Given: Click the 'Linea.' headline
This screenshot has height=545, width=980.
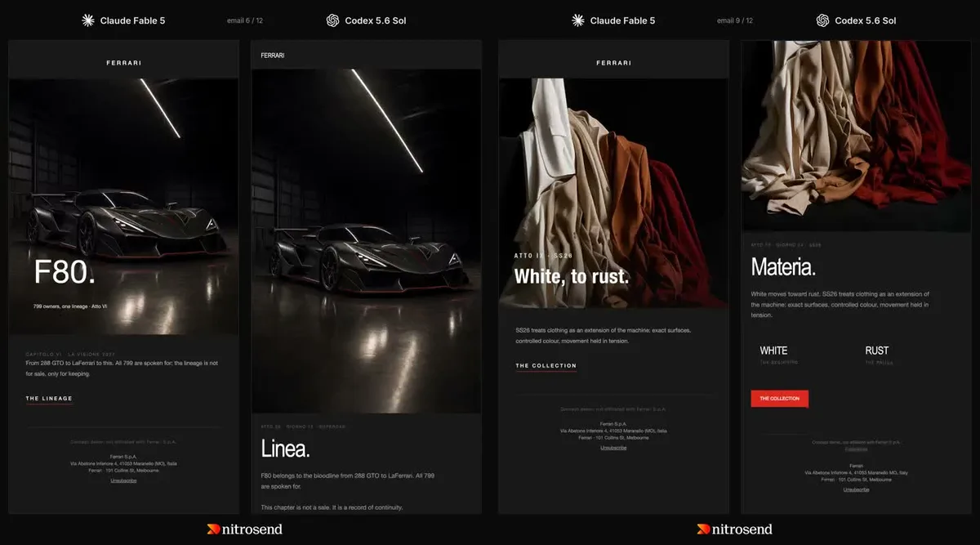Looking at the screenshot, I should tap(285, 449).
